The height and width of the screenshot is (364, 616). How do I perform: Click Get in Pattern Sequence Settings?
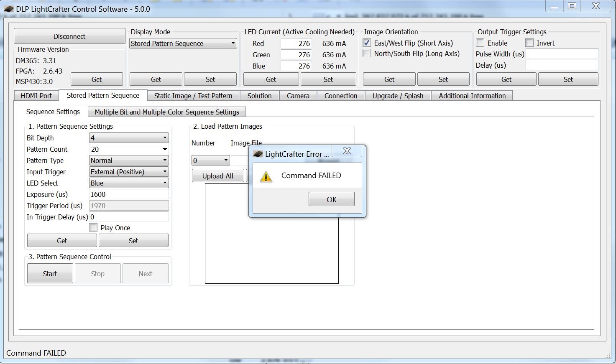[x=62, y=241]
